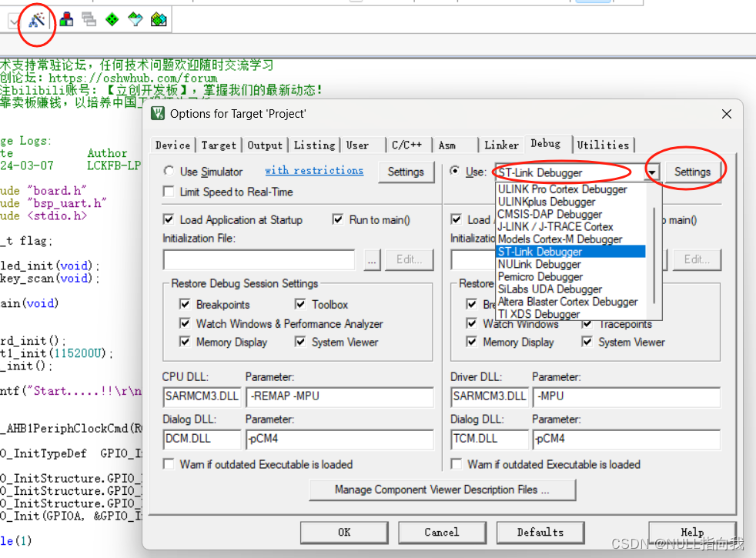The width and height of the screenshot is (756, 558).
Task: Click the TCM.DLL dialog DLL field
Action: (x=490, y=439)
